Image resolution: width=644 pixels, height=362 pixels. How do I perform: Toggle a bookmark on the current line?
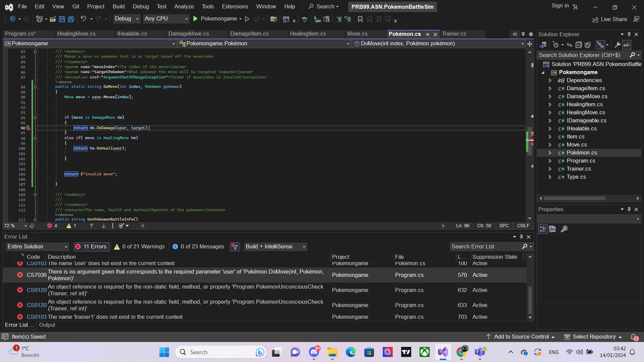pos(360,19)
